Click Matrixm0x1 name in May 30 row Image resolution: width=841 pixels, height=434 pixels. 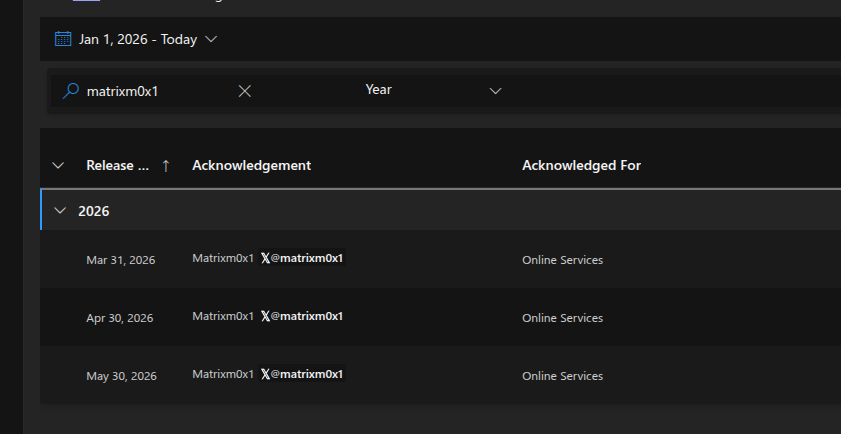223,374
